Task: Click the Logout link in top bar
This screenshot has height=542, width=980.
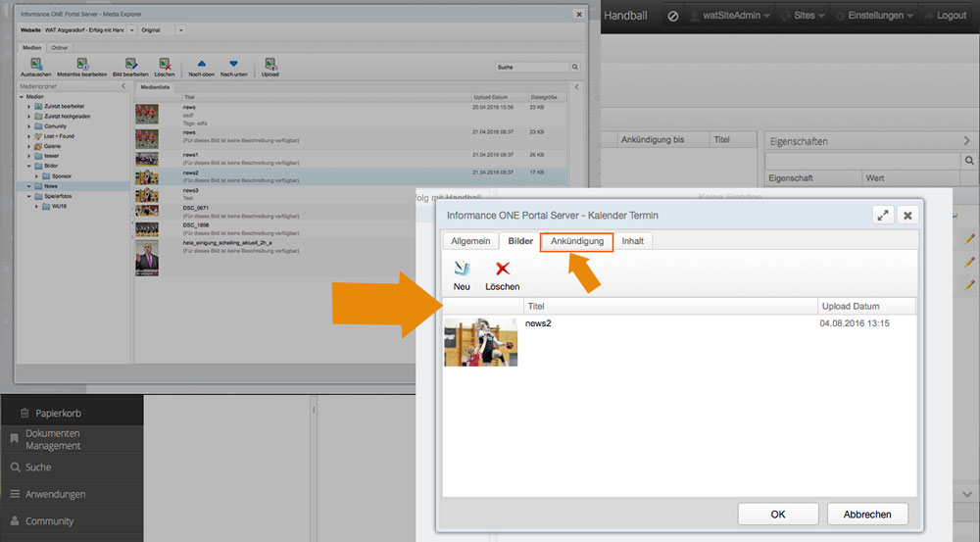Action: [x=947, y=16]
